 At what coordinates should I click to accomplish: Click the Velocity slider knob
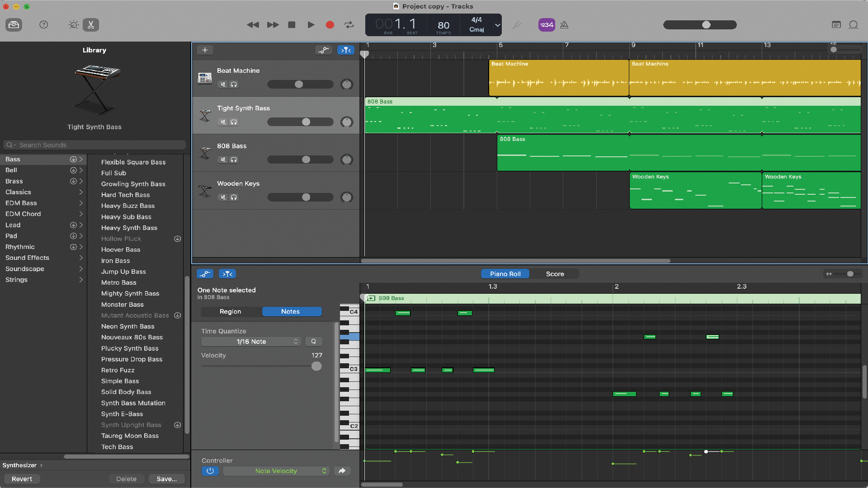[x=316, y=366]
